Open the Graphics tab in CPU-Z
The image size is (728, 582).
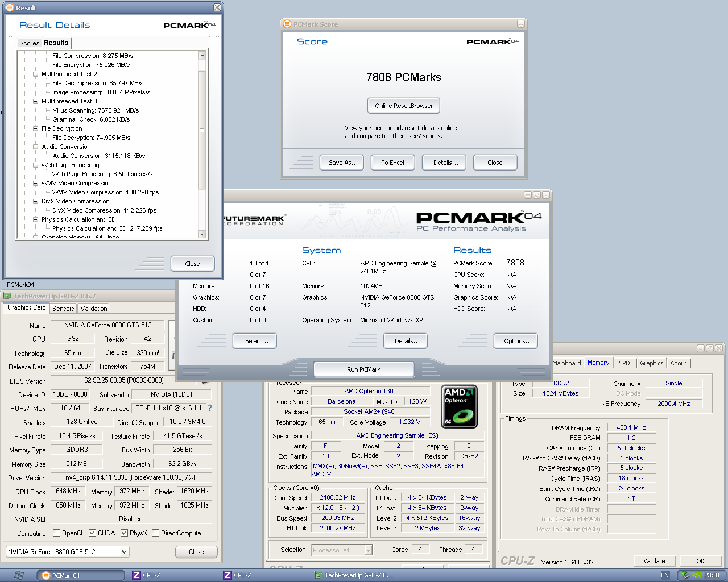651,363
